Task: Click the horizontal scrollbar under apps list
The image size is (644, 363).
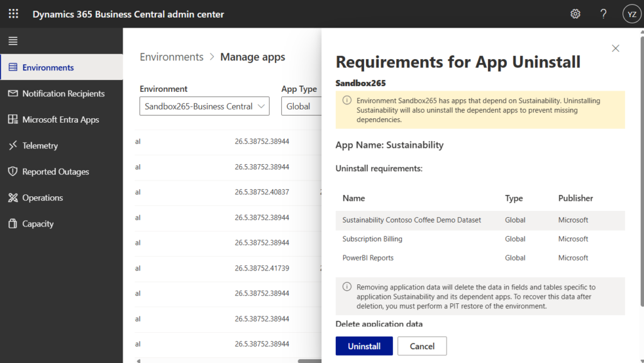Action: (x=308, y=360)
